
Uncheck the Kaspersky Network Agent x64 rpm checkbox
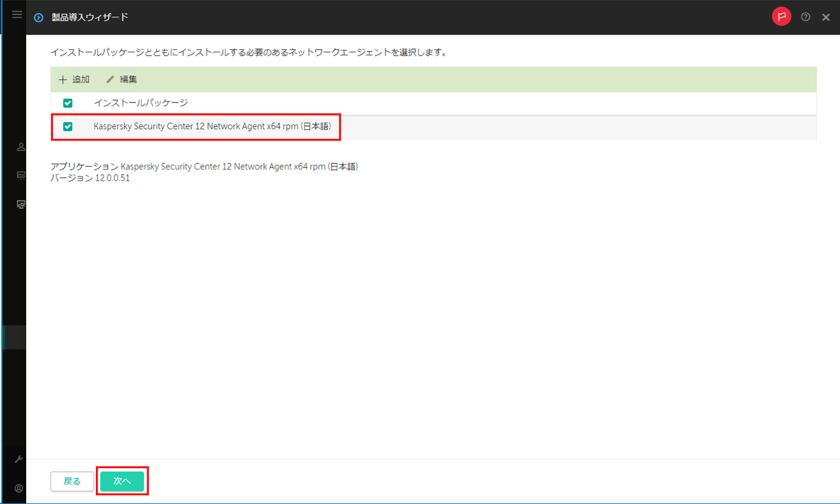click(67, 127)
